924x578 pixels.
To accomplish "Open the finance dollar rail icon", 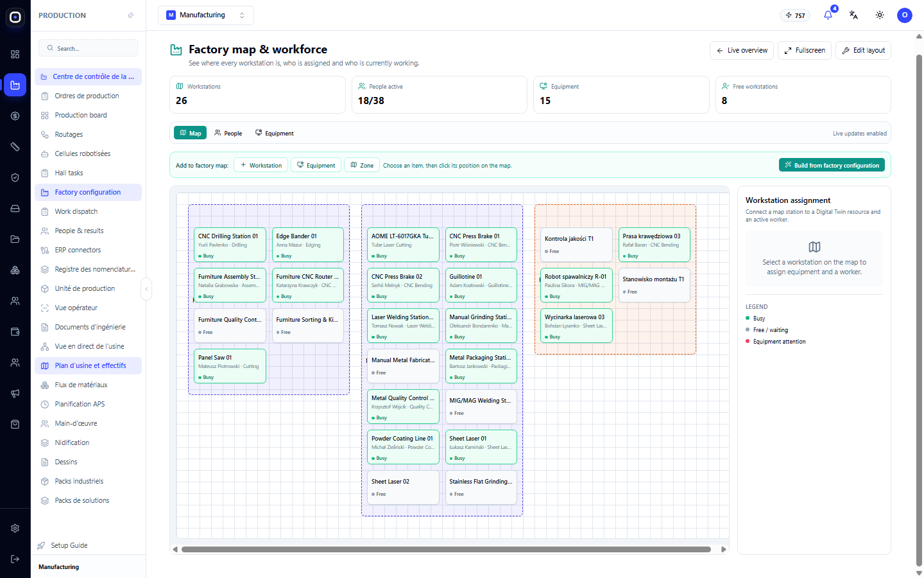I will pos(15,116).
